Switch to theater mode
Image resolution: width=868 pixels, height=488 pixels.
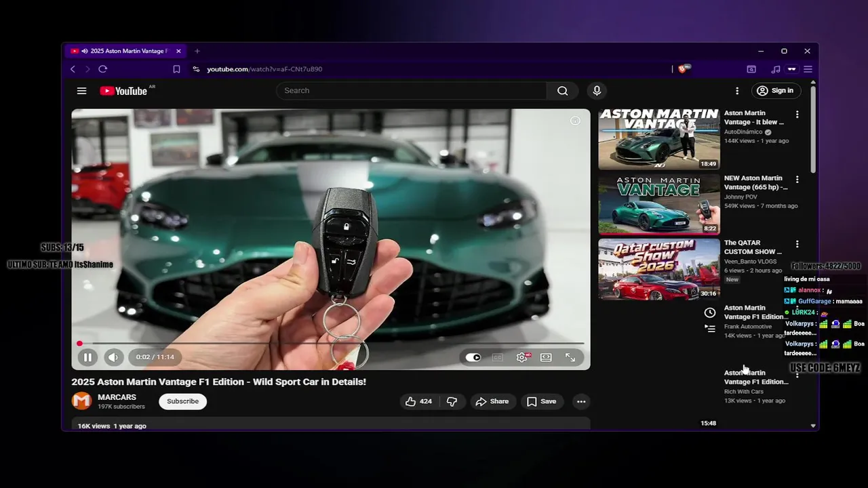point(546,357)
